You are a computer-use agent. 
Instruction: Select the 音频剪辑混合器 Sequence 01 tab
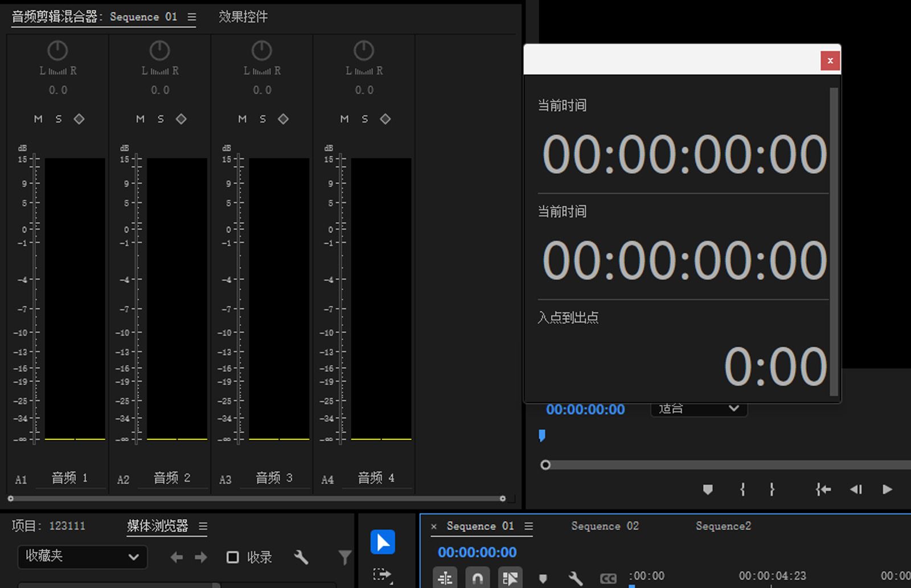click(x=95, y=17)
